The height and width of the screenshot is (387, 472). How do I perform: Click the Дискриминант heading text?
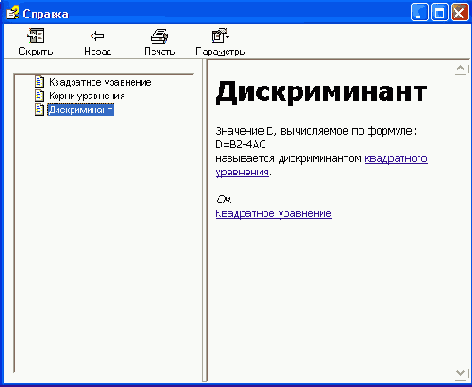(x=321, y=92)
